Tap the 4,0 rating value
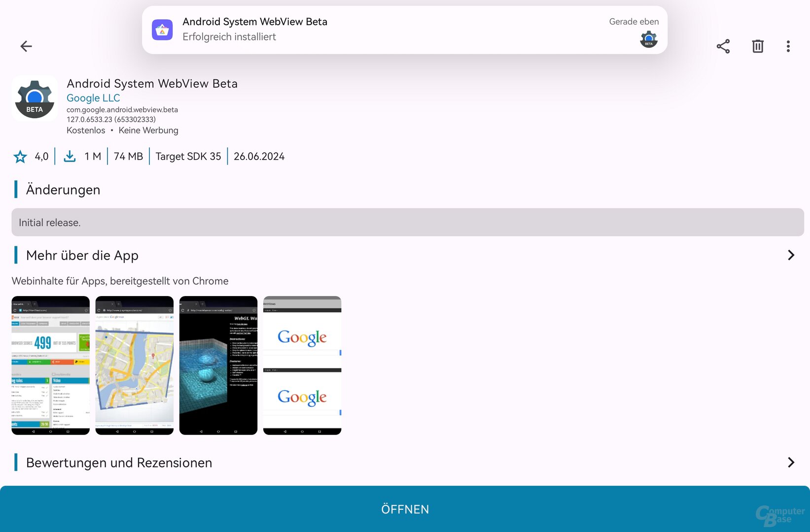This screenshot has width=810, height=532. coord(41,157)
